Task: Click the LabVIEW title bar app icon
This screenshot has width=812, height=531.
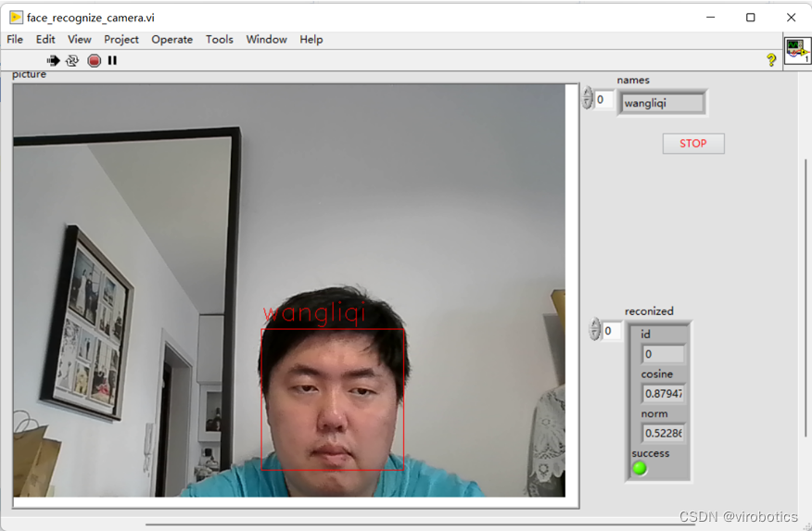Action: pyautogui.click(x=16, y=18)
